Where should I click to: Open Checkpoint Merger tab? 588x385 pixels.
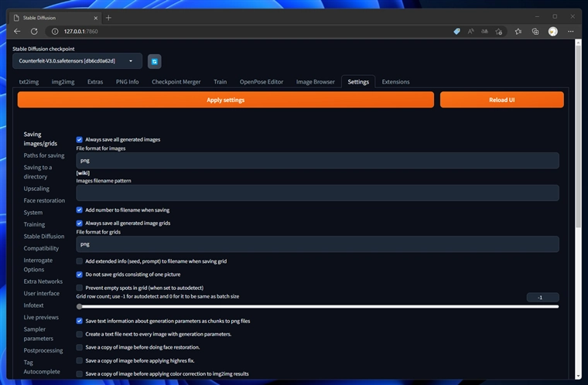pyautogui.click(x=176, y=82)
